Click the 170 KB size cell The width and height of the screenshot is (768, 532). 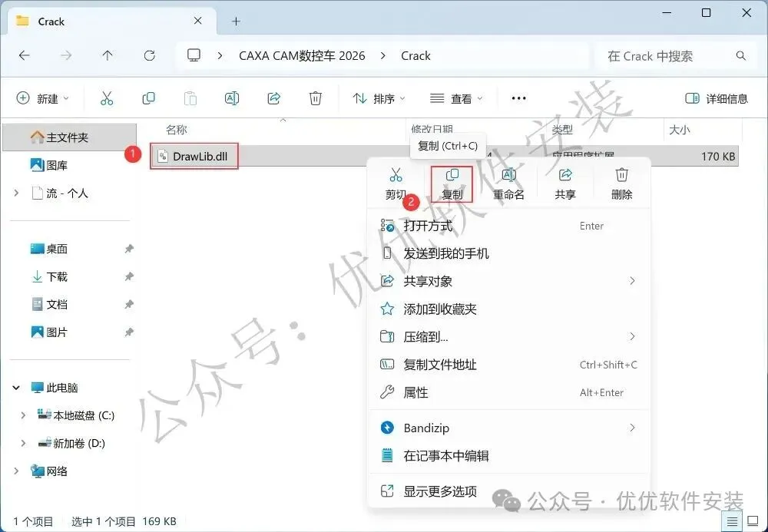tap(717, 157)
